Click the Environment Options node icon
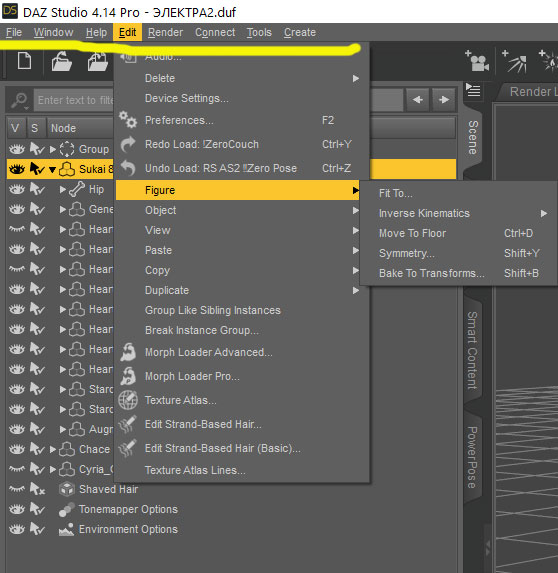This screenshot has height=573, width=558. click(67, 529)
